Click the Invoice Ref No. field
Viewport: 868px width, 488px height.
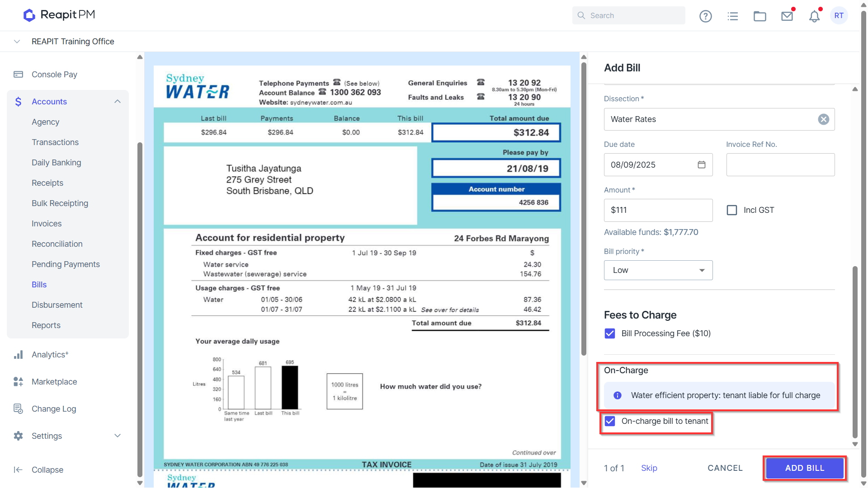tap(780, 165)
